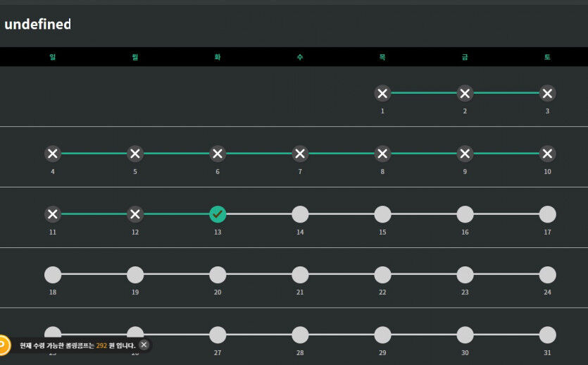Choose the blank marker above day 18
The width and height of the screenshot is (588, 365).
point(53,275)
